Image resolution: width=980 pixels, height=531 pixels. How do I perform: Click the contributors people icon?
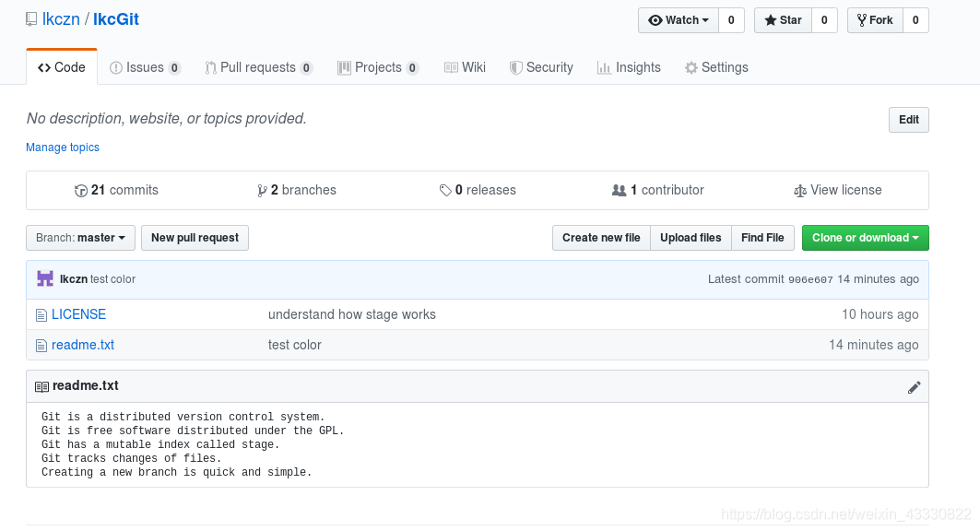pos(619,191)
